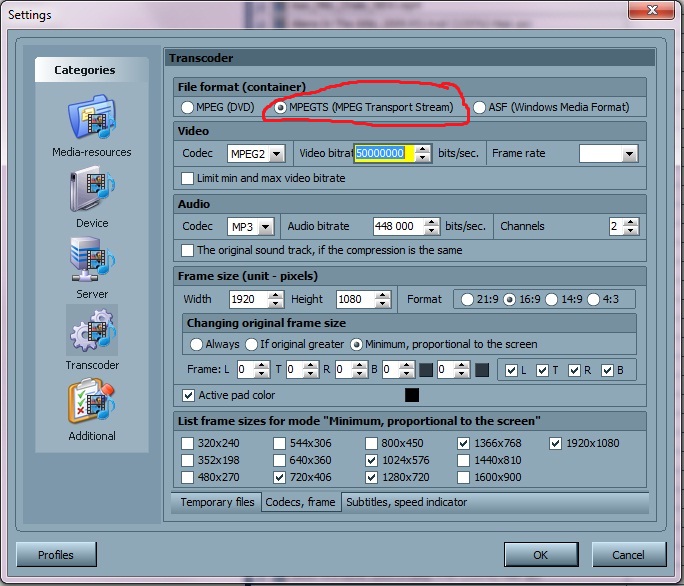The image size is (684, 586).
Task: Open the Server settings category
Action: pos(92,261)
